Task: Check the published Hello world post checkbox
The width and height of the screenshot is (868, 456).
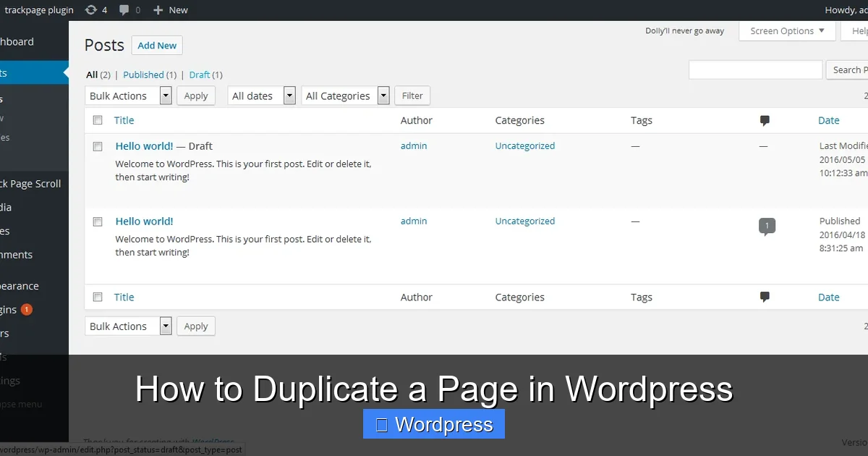Action: (x=98, y=221)
